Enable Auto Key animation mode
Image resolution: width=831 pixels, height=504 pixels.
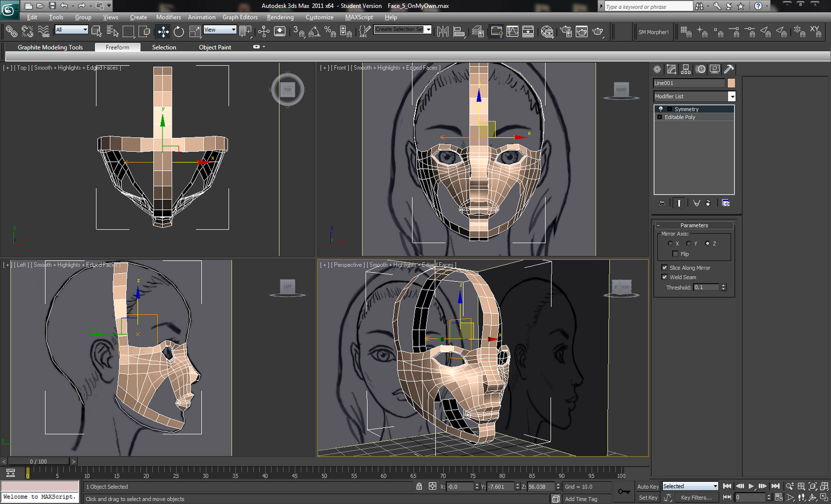click(648, 486)
